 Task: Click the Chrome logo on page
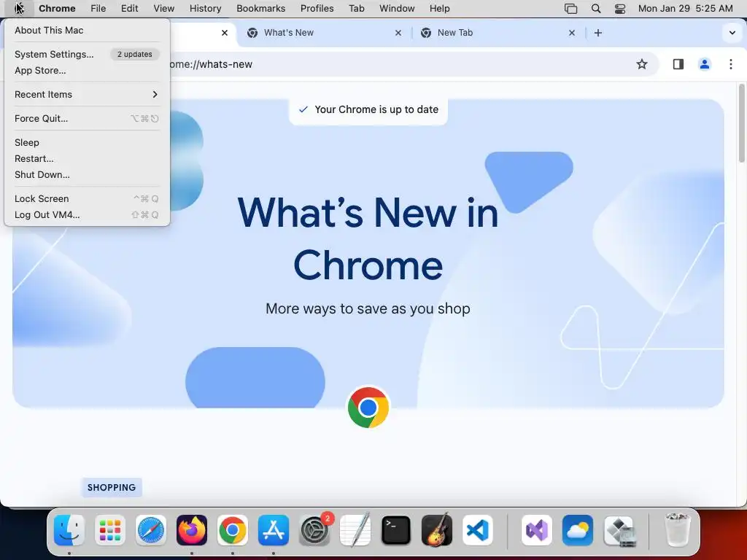click(x=368, y=408)
